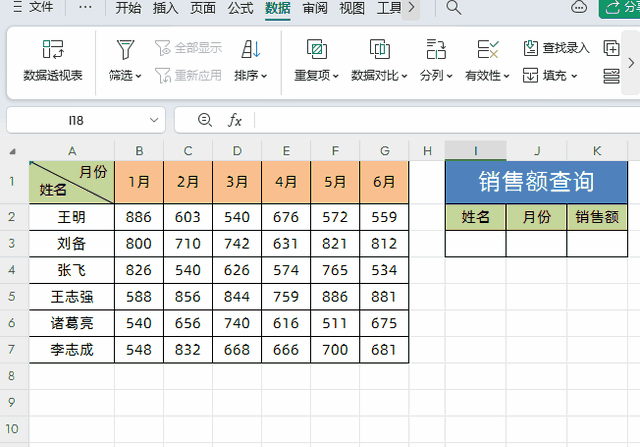Viewport: 640px width, 447px height.
Task: Click the 排序 sort icon
Action: pyautogui.click(x=251, y=49)
